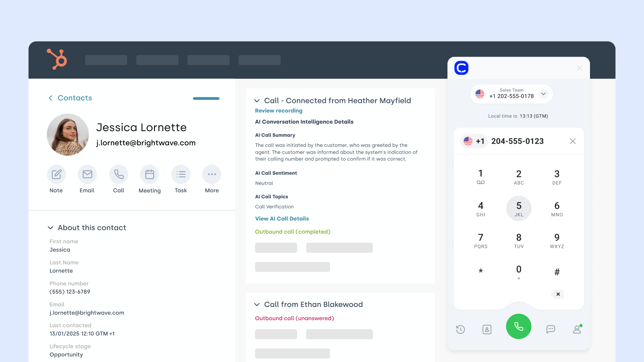The width and height of the screenshot is (644, 362).
Task: Open the agent status profile icon
Action: (577, 329)
